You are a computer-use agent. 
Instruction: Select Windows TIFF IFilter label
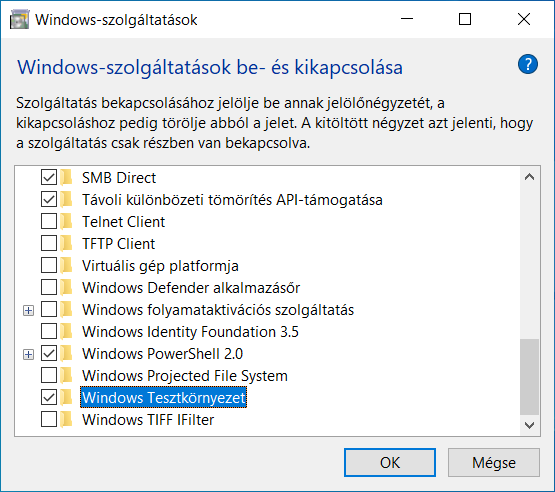tap(148, 420)
